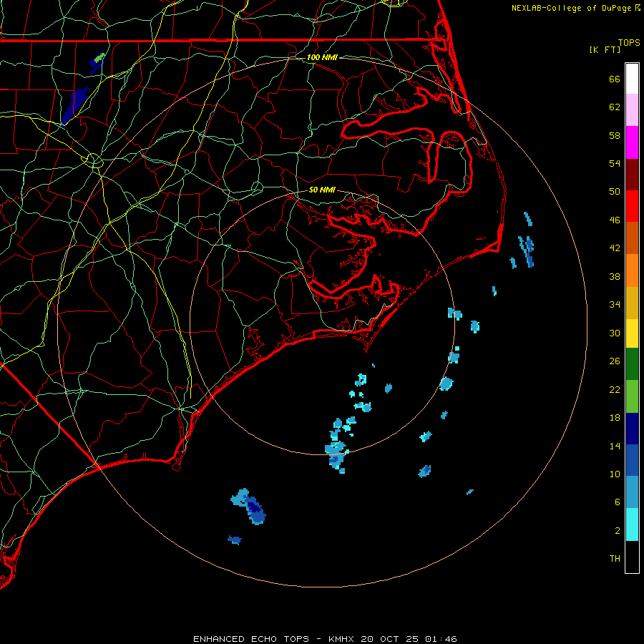Click the 46 label on the scale
This screenshot has width=644, height=644.
(615, 220)
